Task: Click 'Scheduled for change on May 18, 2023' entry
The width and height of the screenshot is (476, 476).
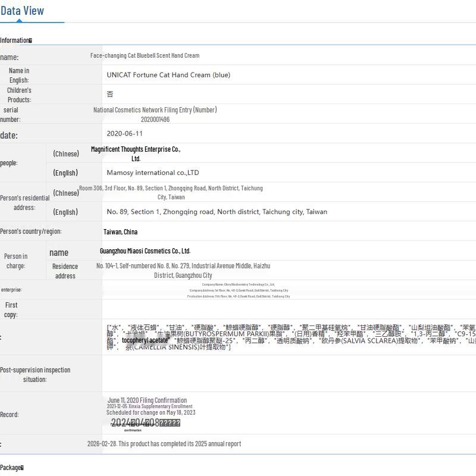Action: click(x=151, y=412)
